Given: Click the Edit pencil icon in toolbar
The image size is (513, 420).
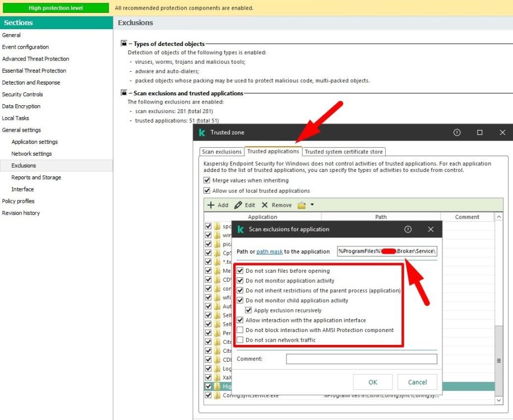Looking at the screenshot, I should pos(238,205).
